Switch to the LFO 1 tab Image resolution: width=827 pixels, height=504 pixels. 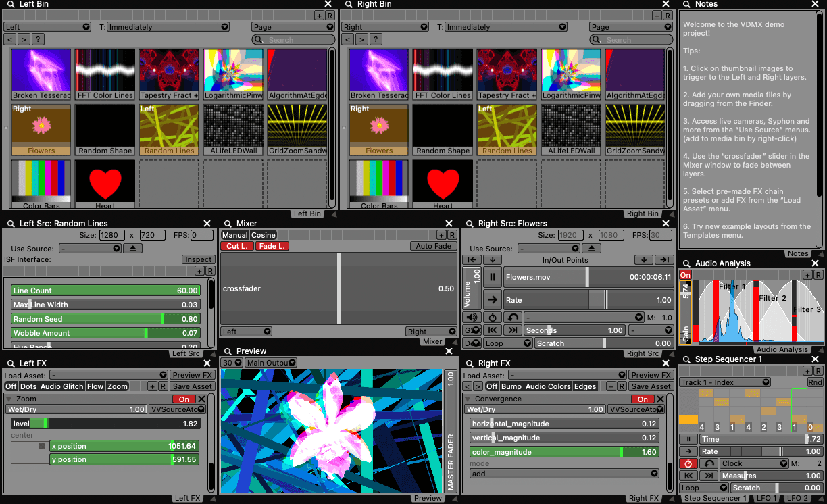pos(767,498)
